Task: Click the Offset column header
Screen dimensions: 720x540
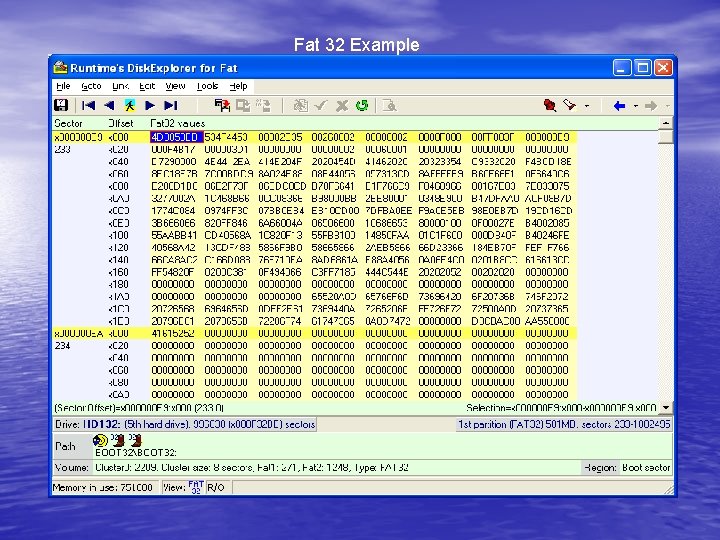Action: tap(121, 124)
